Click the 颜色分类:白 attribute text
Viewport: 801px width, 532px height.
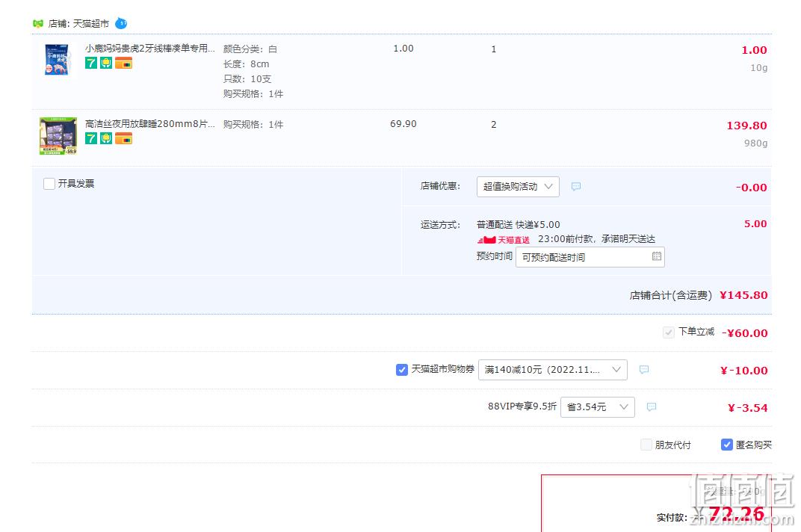click(250, 49)
